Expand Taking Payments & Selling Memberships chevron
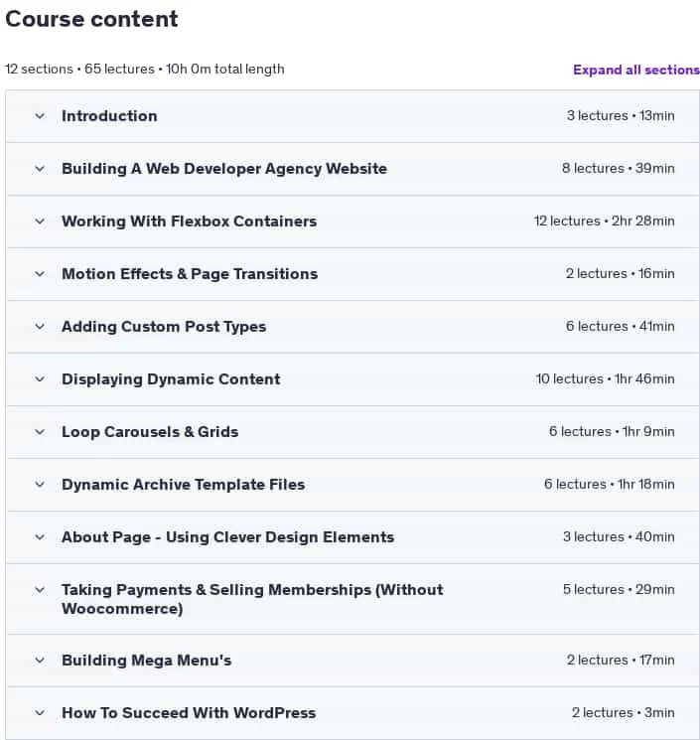This screenshot has width=700, height=740. click(40, 589)
